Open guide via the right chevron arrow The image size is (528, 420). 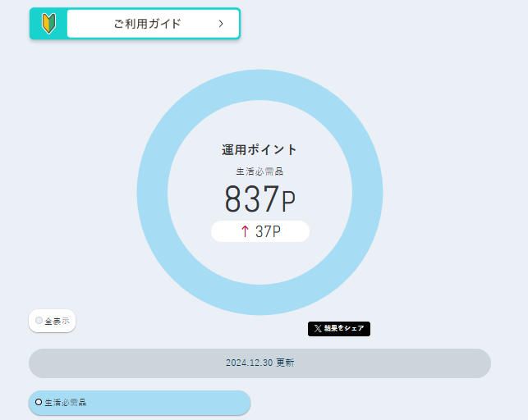click(x=221, y=24)
